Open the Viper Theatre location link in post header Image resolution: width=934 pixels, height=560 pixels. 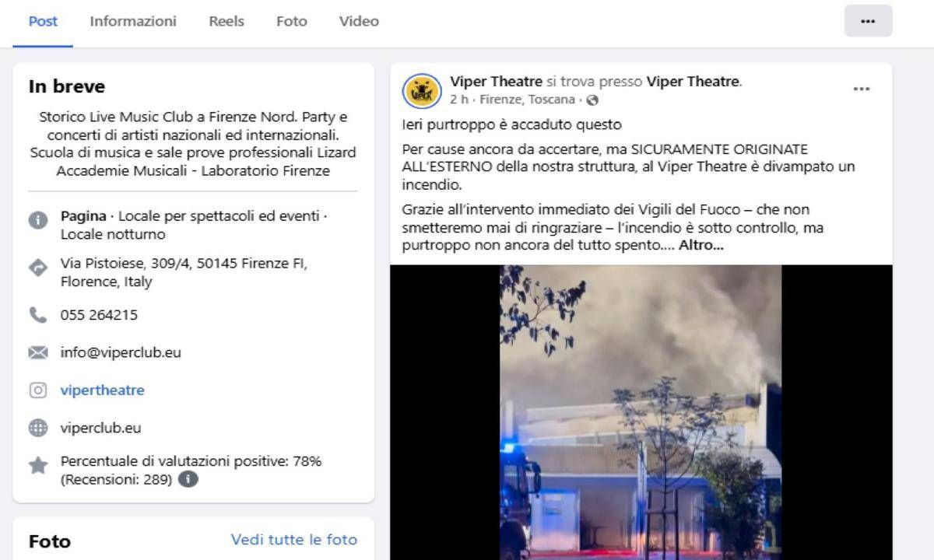click(x=693, y=82)
